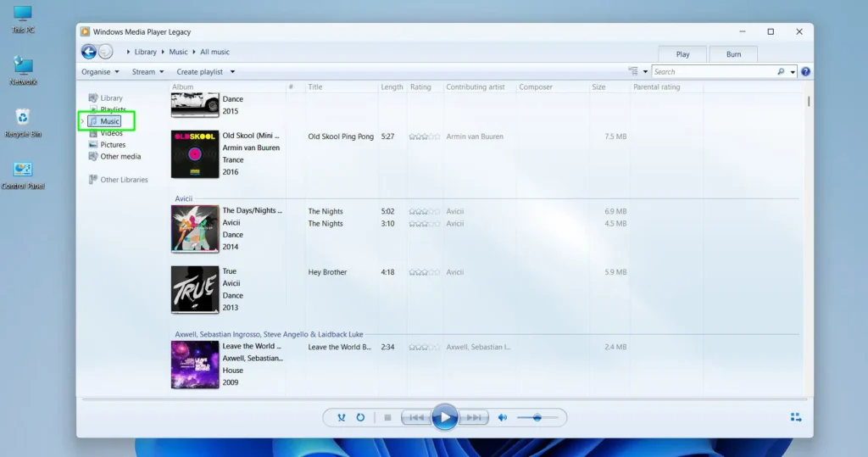Skip to the previous track
This screenshot has height=457, width=868.
416,418
